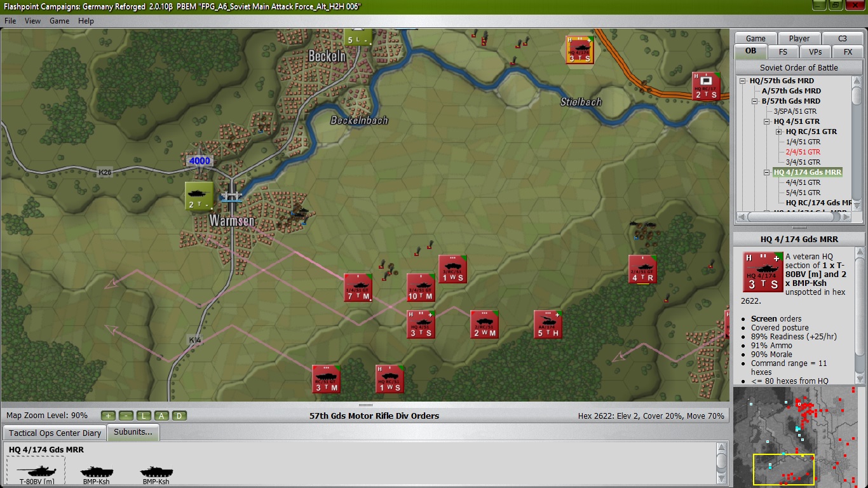This screenshot has height=488, width=868.
Task: Select the 2/RC/51 recon counter
Action: (x=484, y=324)
